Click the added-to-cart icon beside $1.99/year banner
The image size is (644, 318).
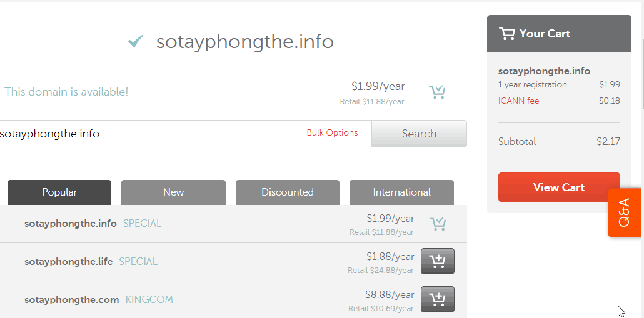[437, 92]
